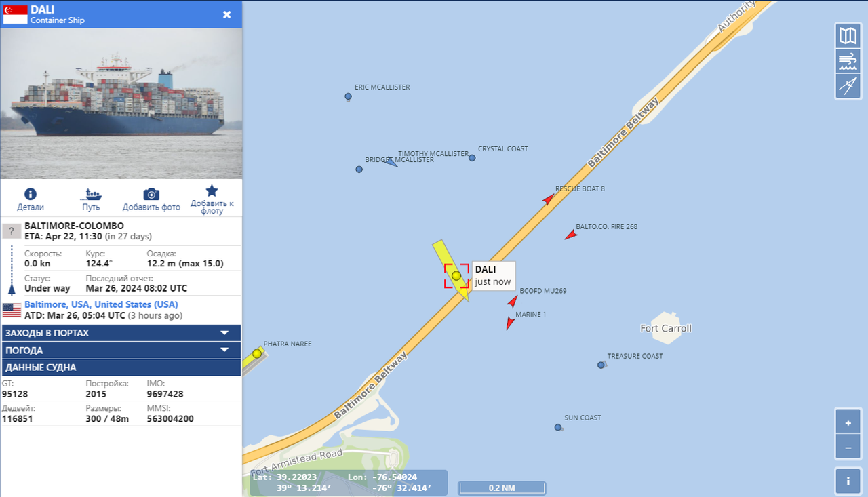The image size is (868, 497).
Task: Select the RESCUE BOAT 8 marker
Action: tap(548, 199)
